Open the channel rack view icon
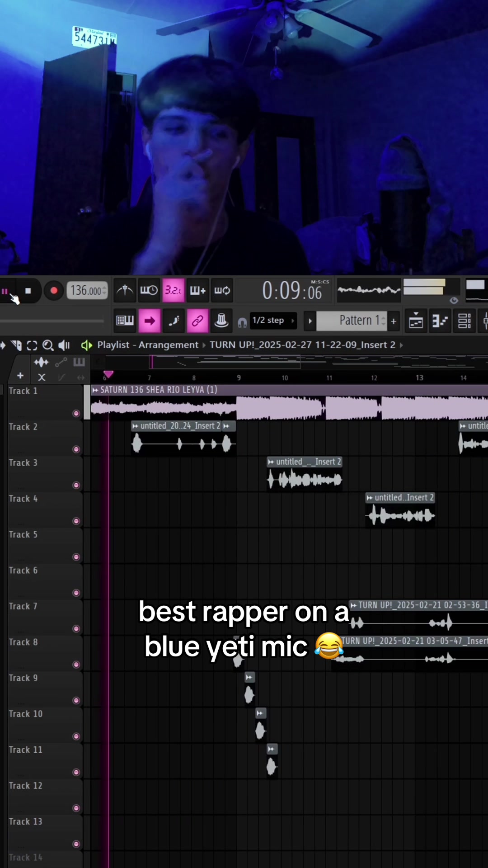Image resolution: width=488 pixels, height=868 pixels. [465, 321]
